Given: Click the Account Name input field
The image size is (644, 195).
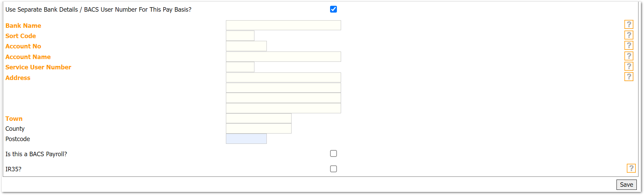Looking at the screenshot, I should click(283, 57).
